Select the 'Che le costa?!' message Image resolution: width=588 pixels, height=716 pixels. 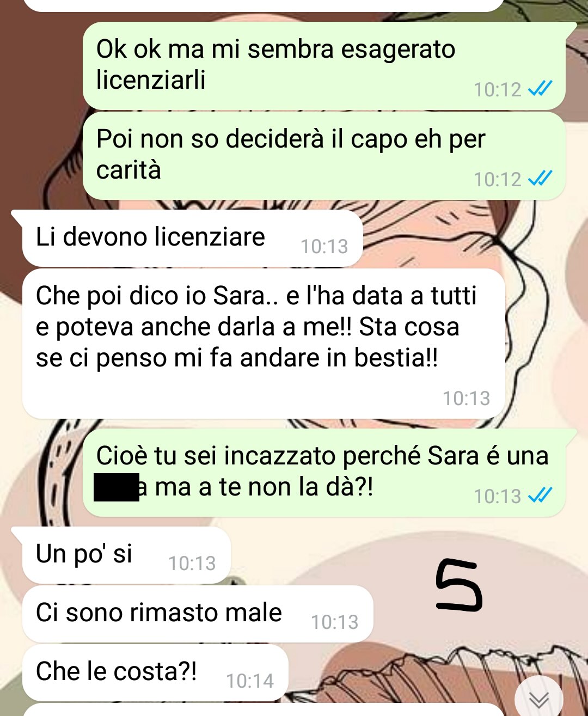155,672
